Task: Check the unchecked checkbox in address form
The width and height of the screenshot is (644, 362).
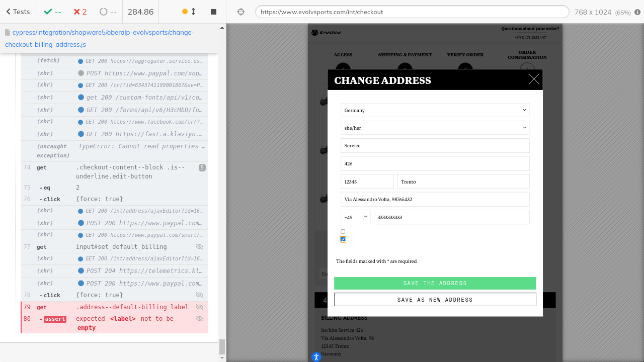Action: tap(343, 232)
